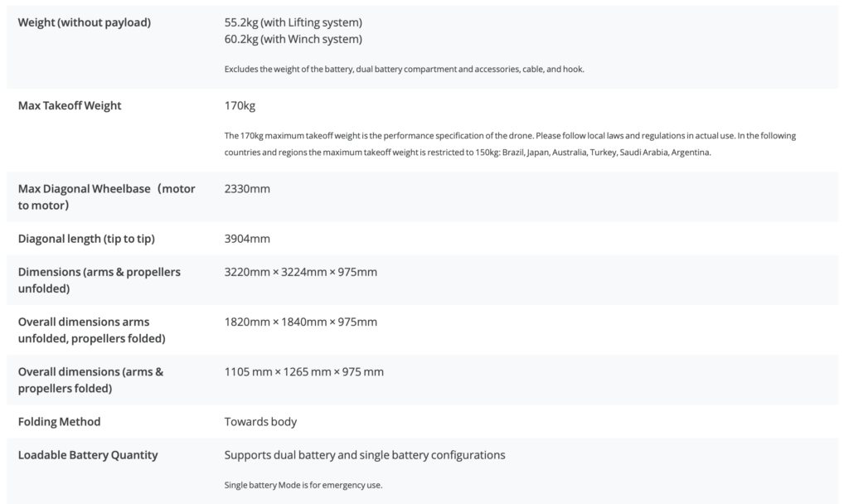Click the "Weight (without payload)" row label

click(85, 22)
